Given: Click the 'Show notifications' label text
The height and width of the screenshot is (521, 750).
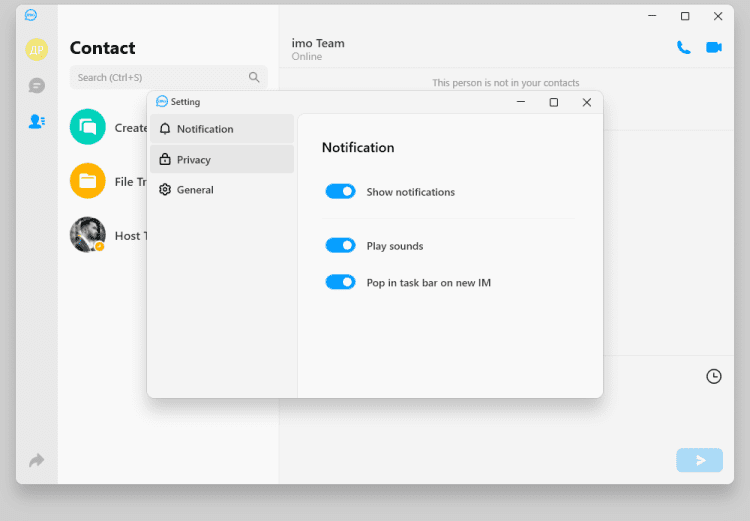Looking at the screenshot, I should (x=410, y=192).
